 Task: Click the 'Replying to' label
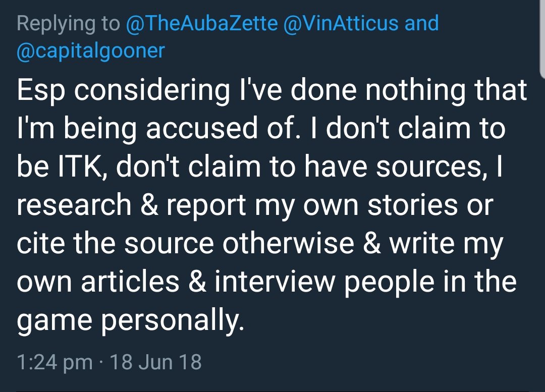coord(68,24)
